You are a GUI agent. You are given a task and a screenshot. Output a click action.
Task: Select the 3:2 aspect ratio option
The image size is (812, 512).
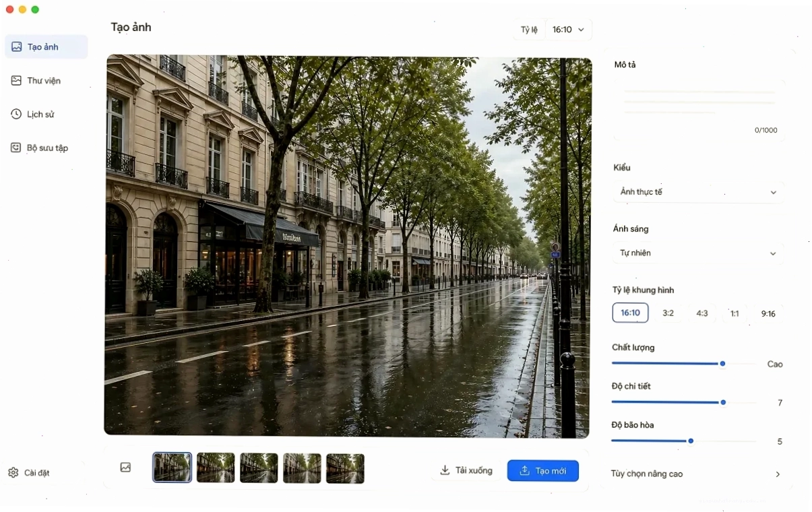coord(668,313)
